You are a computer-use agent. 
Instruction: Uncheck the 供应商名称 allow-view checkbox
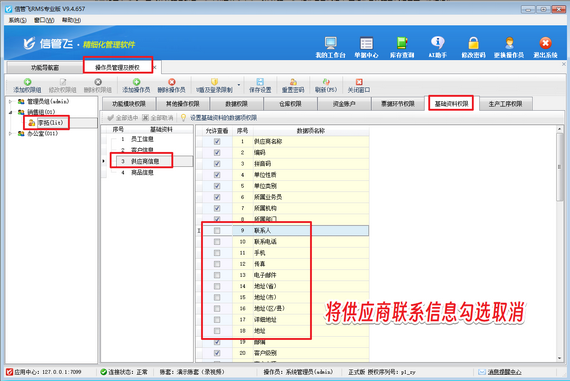[217, 141]
